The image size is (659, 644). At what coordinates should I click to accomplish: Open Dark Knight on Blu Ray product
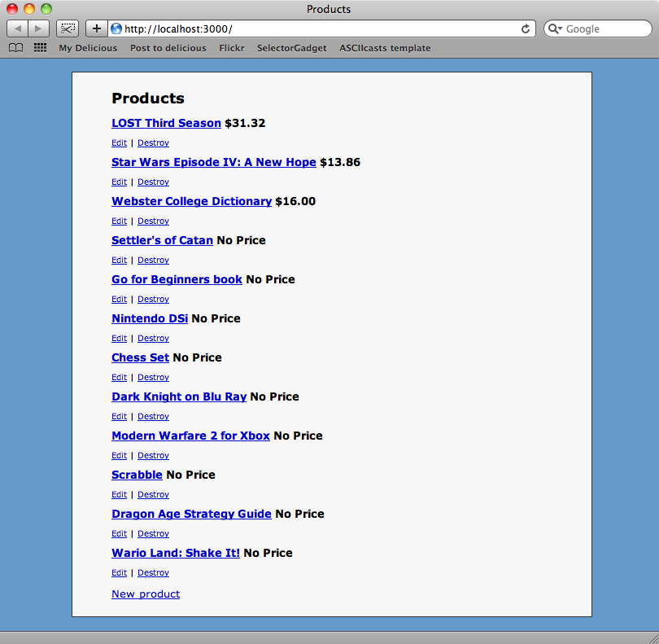pyautogui.click(x=179, y=396)
